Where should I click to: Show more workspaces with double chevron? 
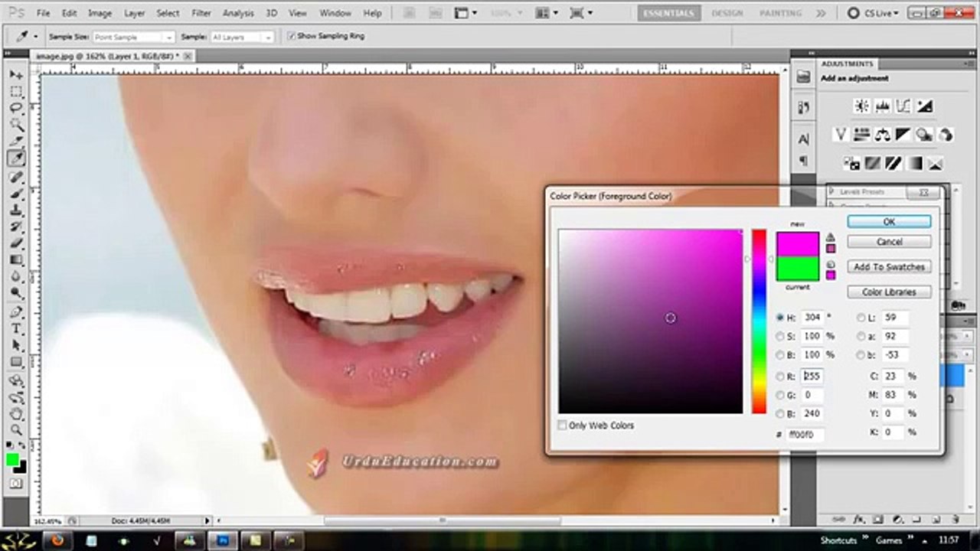pos(821,13)
